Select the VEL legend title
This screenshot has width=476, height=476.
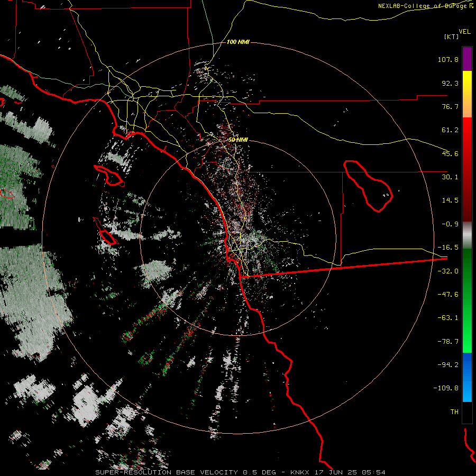(x=464, y=31)
